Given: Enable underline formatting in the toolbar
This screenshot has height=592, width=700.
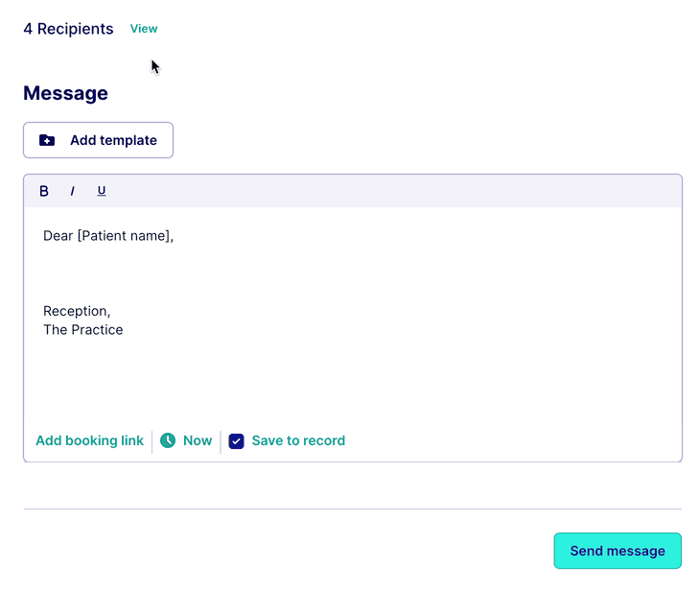Looking at the screenshot, I should point(102,191).
